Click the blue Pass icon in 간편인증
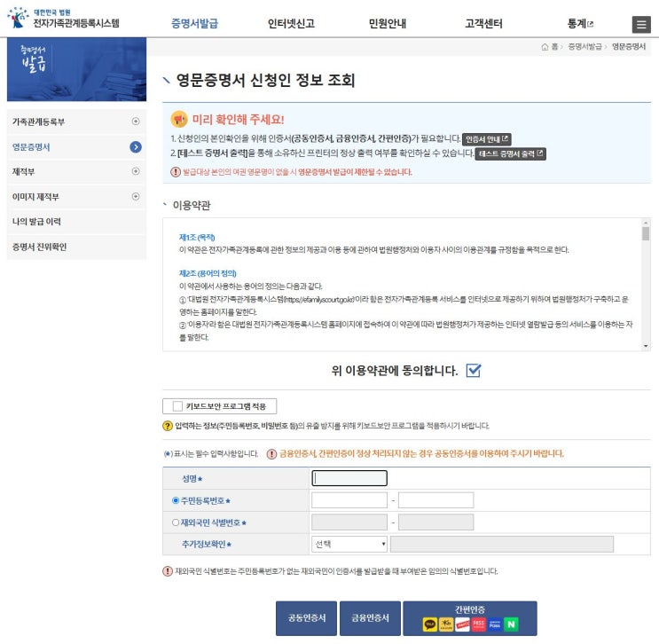Image resolution: width=659 pixels, height=644 pixels. click(x=495, y=624)
